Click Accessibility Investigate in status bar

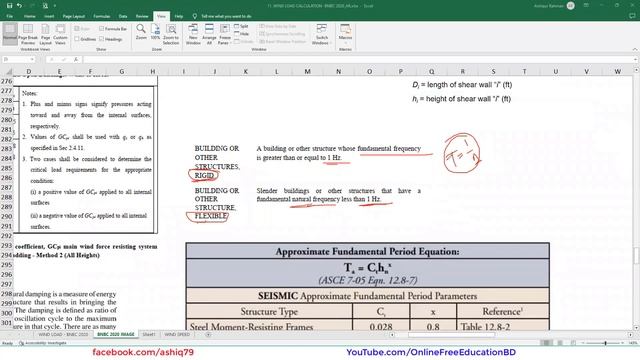[42, 343]
